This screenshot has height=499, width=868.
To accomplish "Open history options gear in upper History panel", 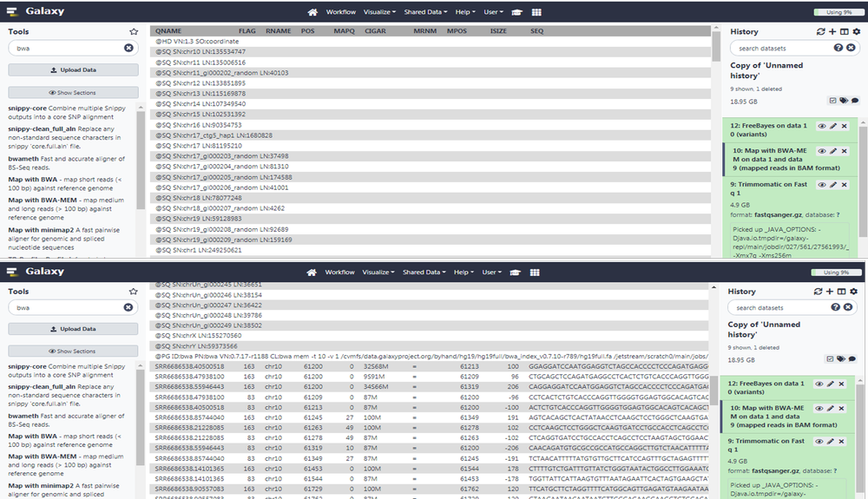I will pos(857,31).
